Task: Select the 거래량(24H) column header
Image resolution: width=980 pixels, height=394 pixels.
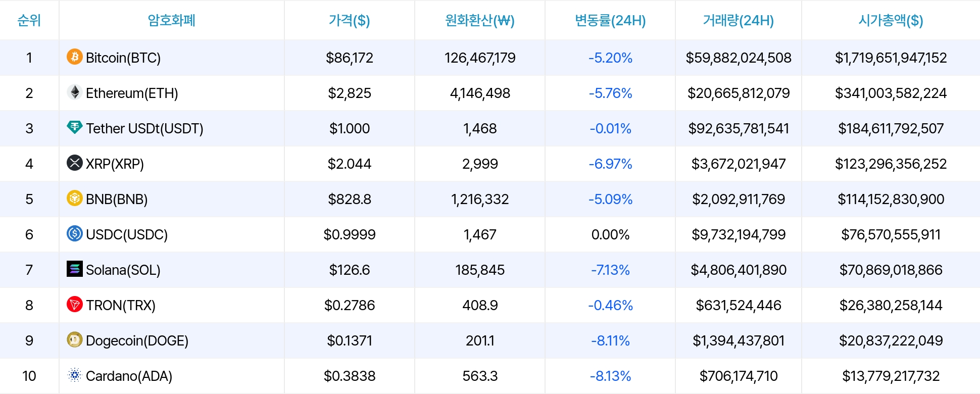Action: click(x=738, y=20)
